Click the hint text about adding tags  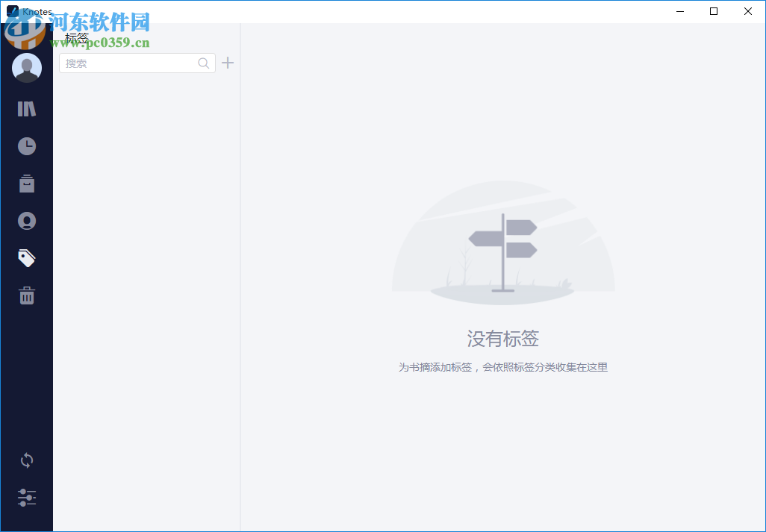click(503, 367)
